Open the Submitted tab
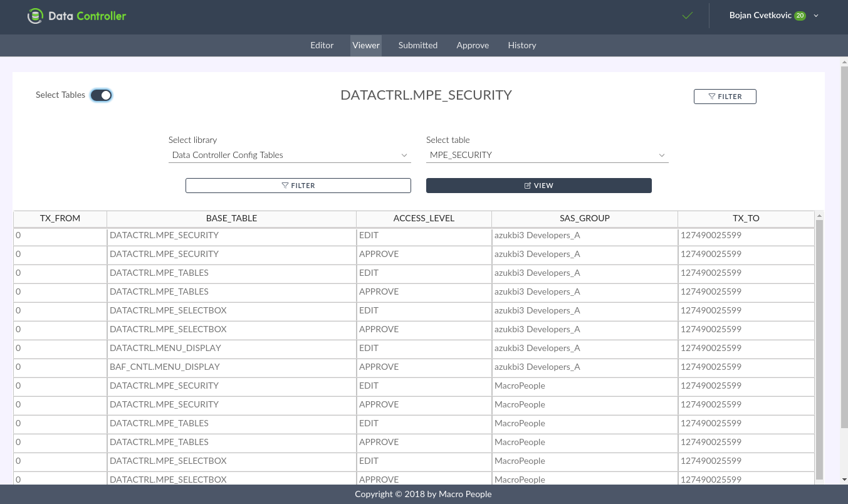848x504 pixels. click(x=417, y=45)
